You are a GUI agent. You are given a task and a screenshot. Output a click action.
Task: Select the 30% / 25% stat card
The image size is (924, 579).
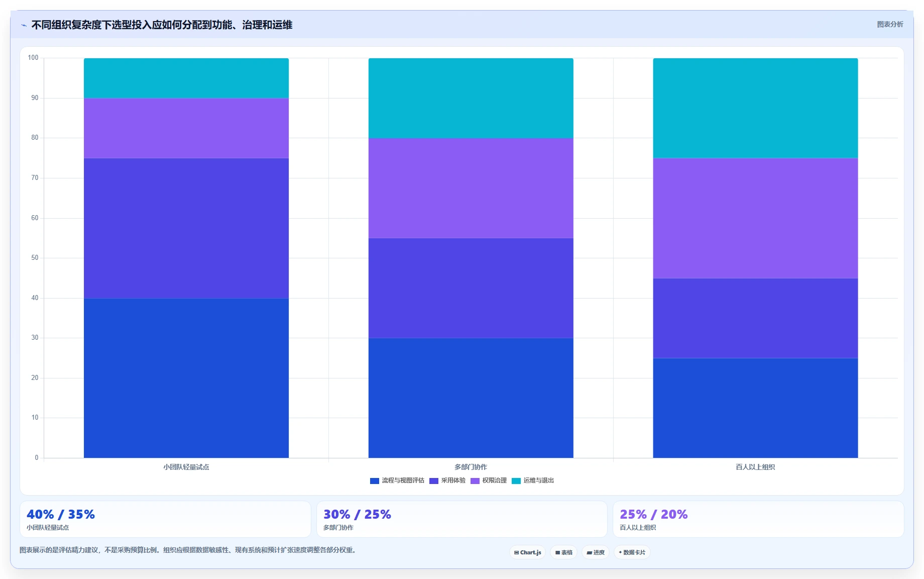462,519
